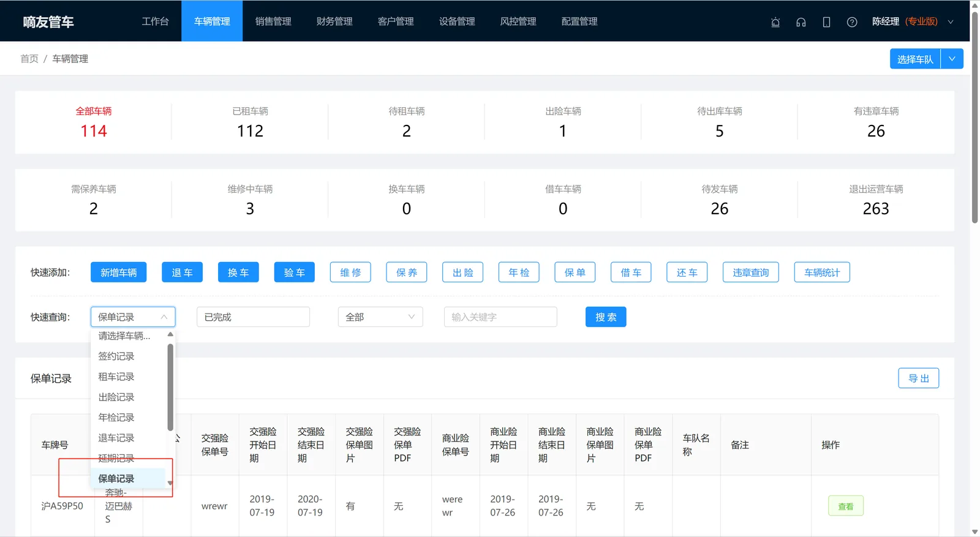
Task: Select the 待发车辆 stat card
Action: [x=720, y=200]
